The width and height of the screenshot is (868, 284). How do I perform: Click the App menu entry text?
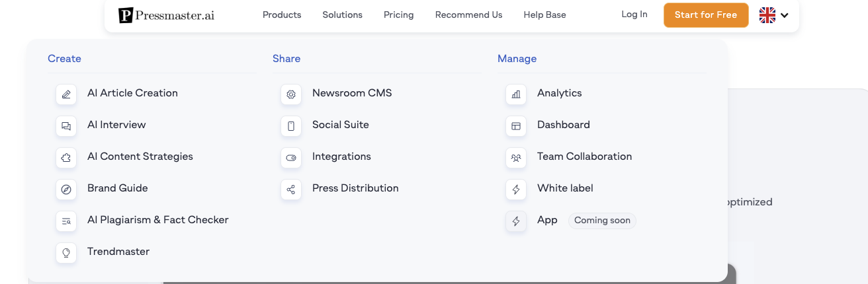tap(547, 220)
